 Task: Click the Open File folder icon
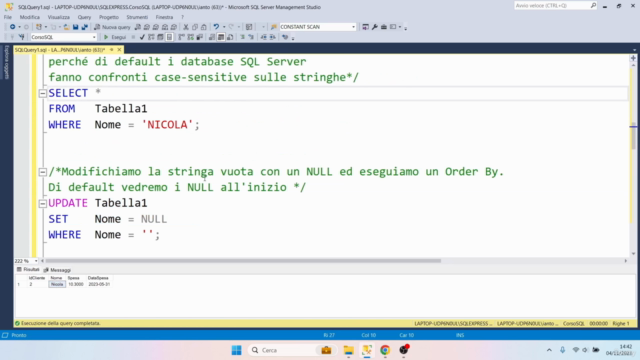(x=67, y=27)
